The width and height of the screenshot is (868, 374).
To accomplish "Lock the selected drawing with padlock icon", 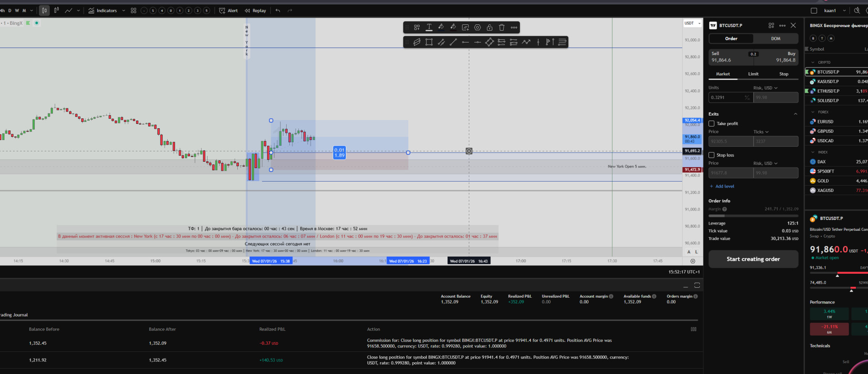I will (489, 28).
